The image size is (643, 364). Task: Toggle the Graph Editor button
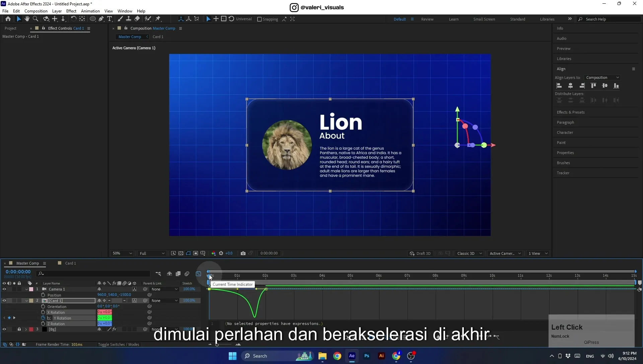[x=198, y=274]
